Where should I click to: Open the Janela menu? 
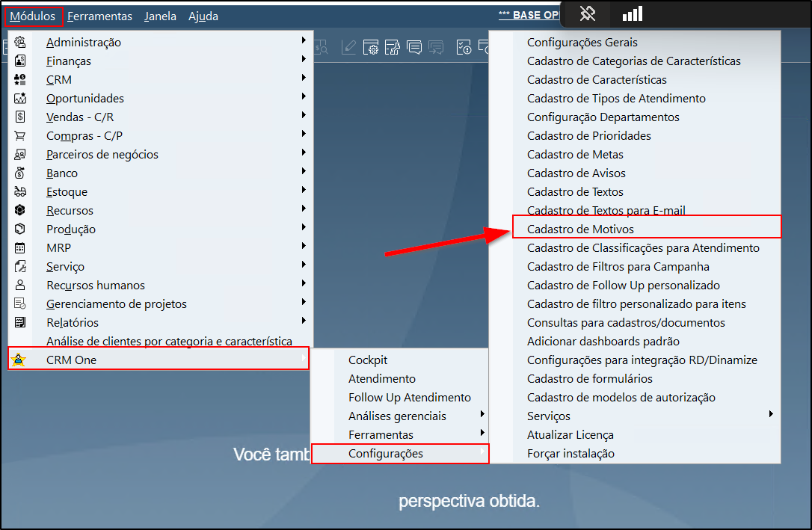(x=160, y=16)
